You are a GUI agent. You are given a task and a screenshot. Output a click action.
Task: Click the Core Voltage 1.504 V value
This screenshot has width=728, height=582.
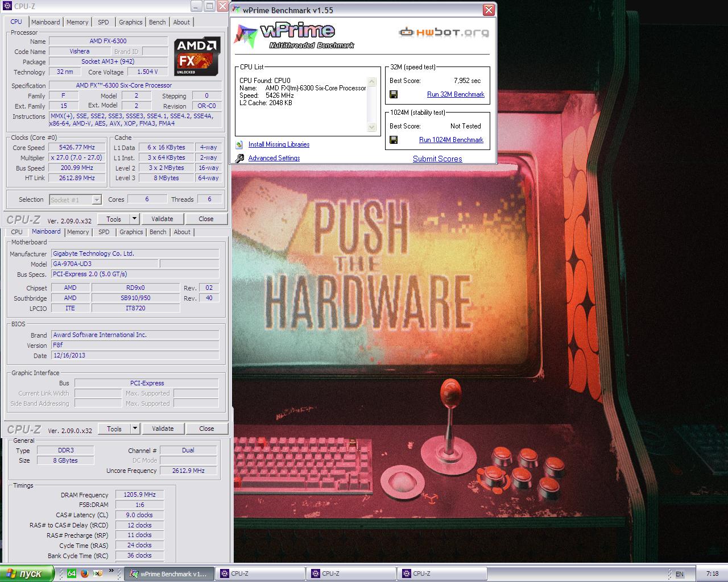(147, 72)
